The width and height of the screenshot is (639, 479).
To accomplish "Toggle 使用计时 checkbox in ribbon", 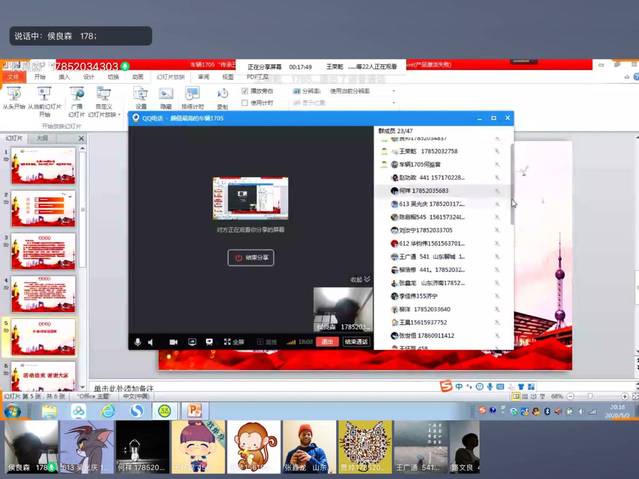I will [246, 101].
